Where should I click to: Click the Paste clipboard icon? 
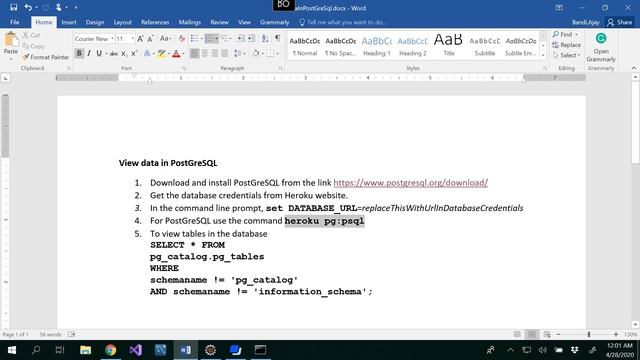(11, 40)
